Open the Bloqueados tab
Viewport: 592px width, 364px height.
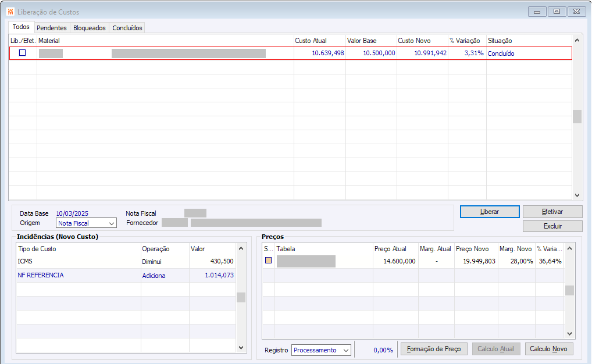[90, 28]
